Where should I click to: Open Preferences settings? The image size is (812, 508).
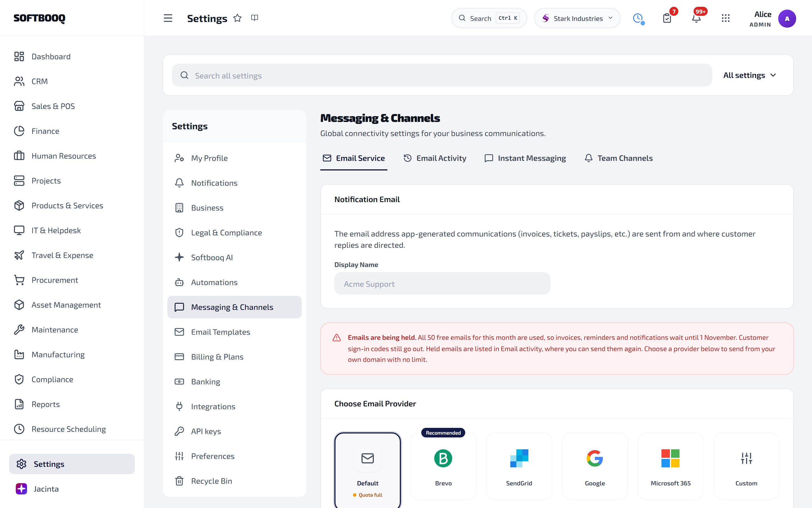235,456
